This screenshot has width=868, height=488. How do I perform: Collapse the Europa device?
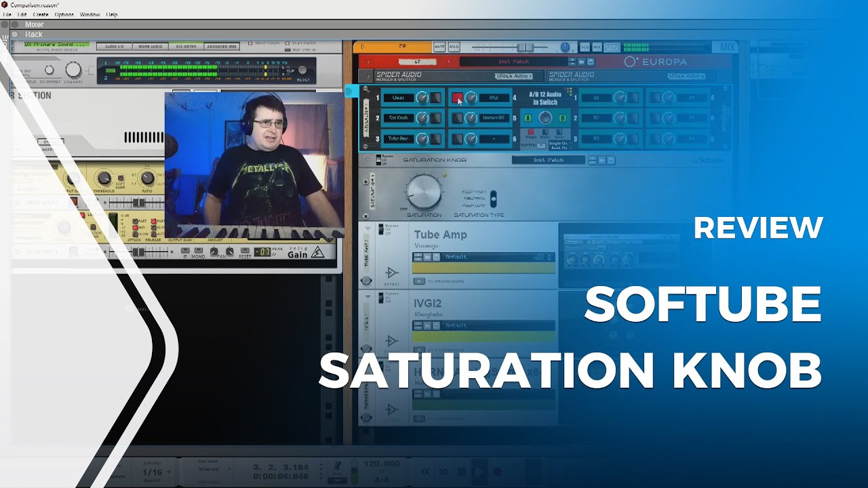pyautogui.click(x=367, y=61)
